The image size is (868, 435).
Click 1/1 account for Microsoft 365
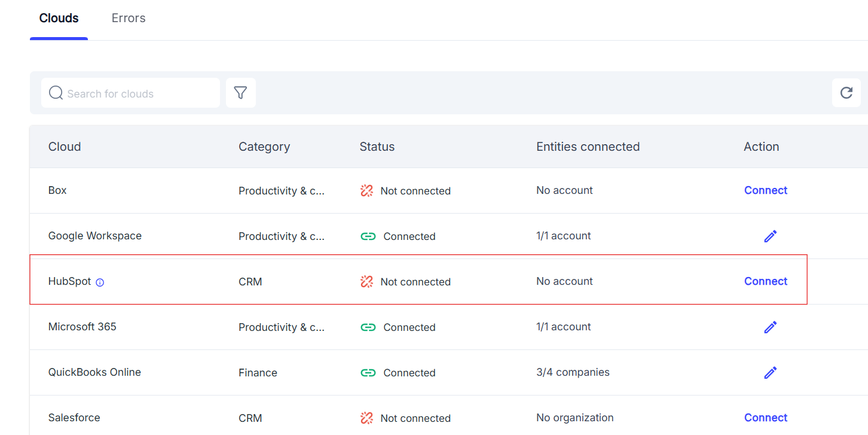[564, 327]
